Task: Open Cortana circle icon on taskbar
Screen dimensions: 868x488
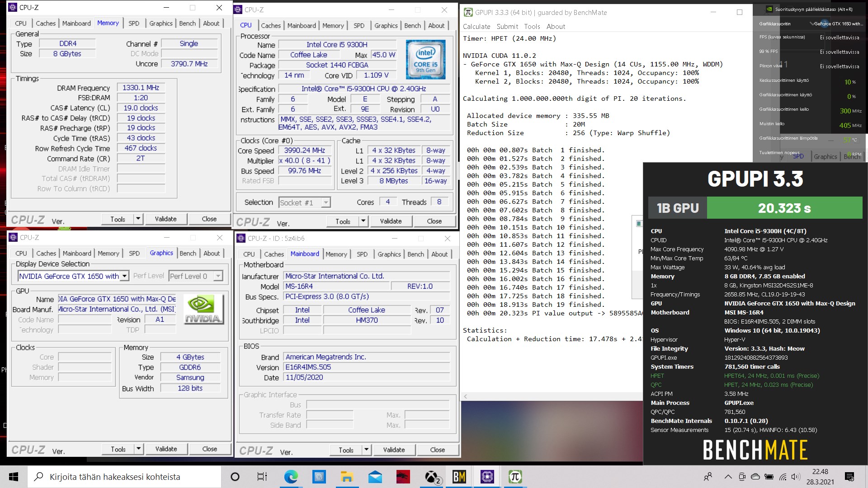Action: [235, 477]
